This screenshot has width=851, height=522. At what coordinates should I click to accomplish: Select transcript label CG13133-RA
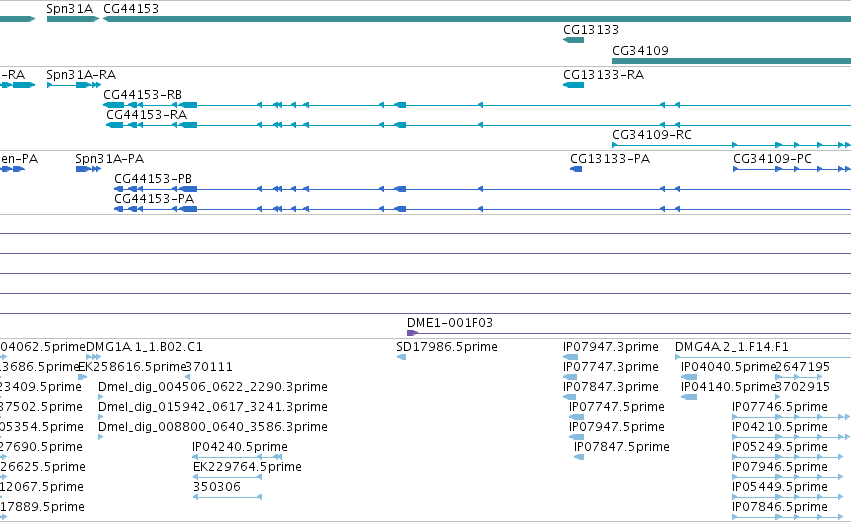tap(603, 75)
